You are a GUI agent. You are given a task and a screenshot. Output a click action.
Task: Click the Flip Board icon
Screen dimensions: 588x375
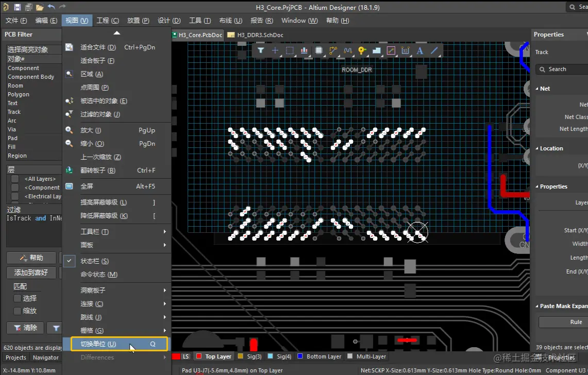[x=69, y=171]
